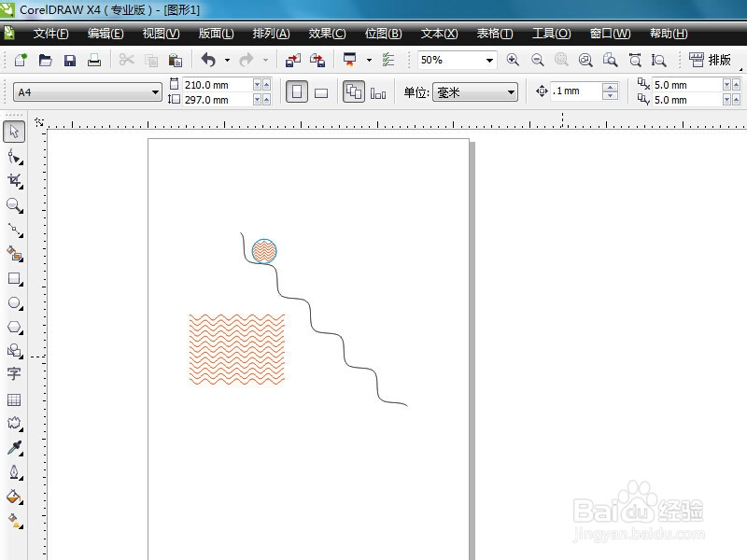Image resolution: width=747 pixels, height=560 pixels.
Task: Click the Paste clipboard icon
Action: (176, 60)
